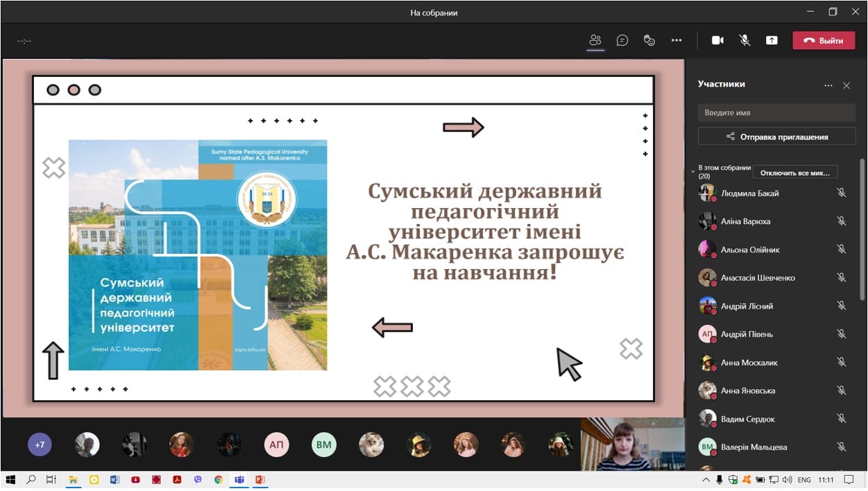Open more actions in the meeting toolbar
The height and width of the screenshot is (491, 868).
coord(676,40)
